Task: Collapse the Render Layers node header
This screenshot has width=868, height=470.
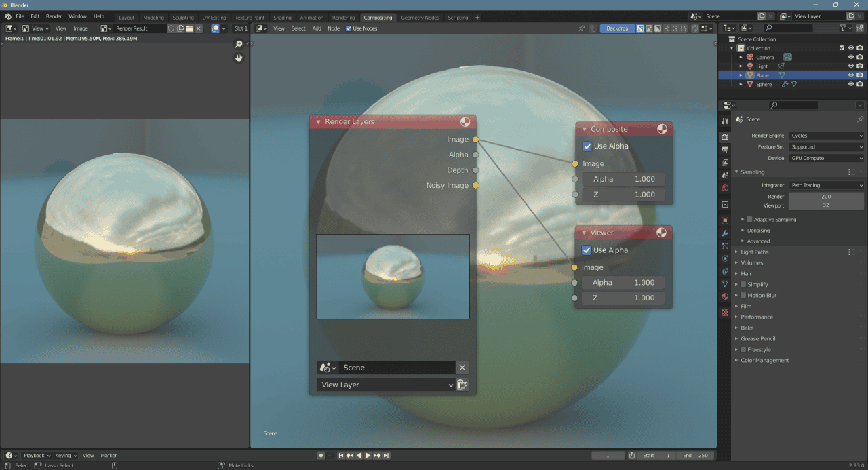Action: 318,121
